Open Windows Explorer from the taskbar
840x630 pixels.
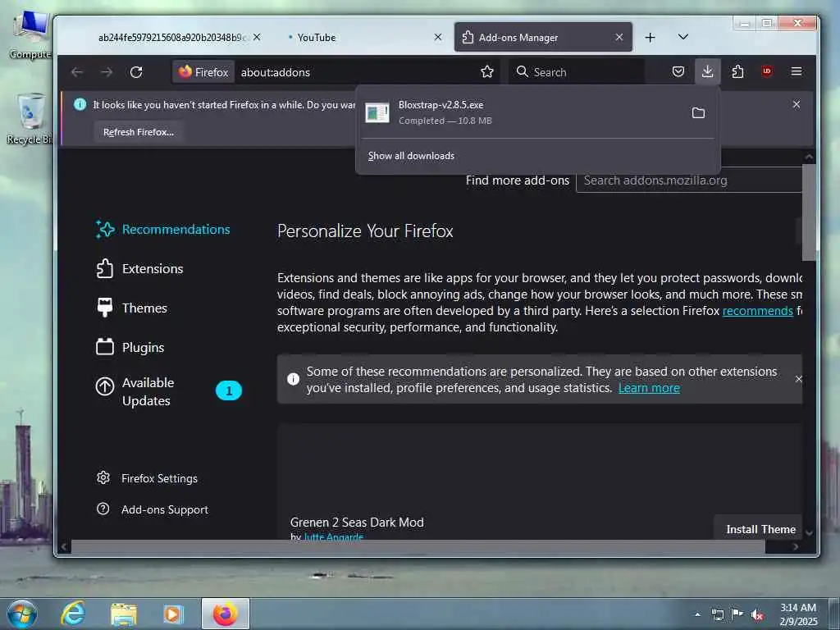124,614
